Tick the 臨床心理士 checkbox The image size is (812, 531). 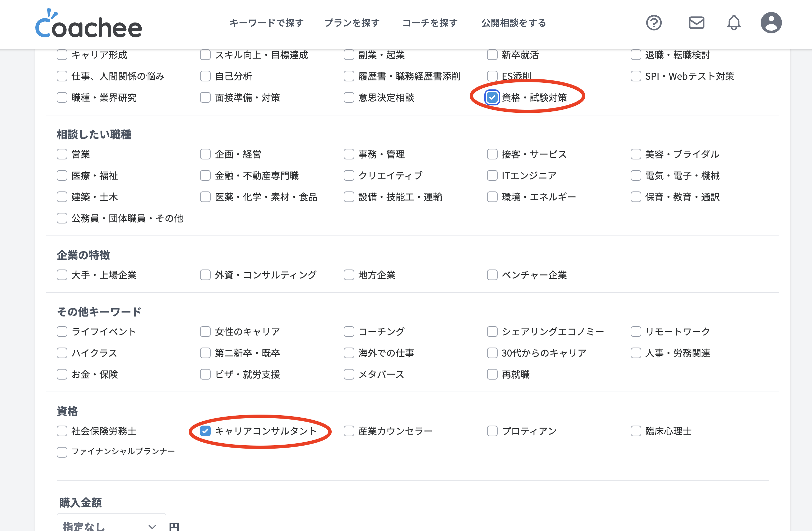(636, 431)
